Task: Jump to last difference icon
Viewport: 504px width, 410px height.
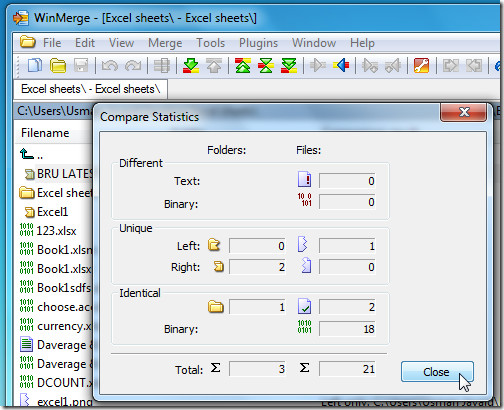Action: click(289, 65)
